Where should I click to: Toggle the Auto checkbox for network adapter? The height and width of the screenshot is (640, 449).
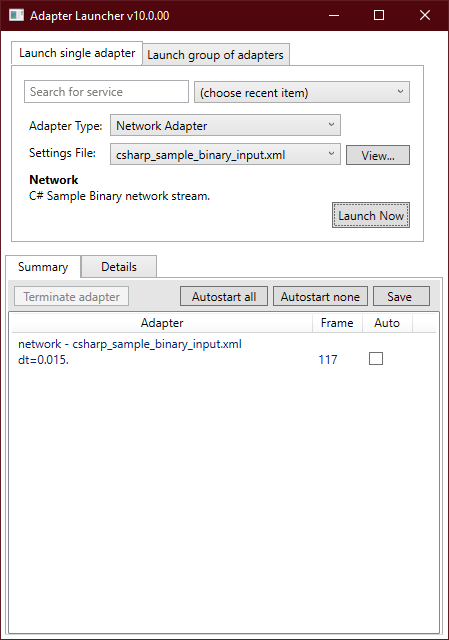coord(376,359)
